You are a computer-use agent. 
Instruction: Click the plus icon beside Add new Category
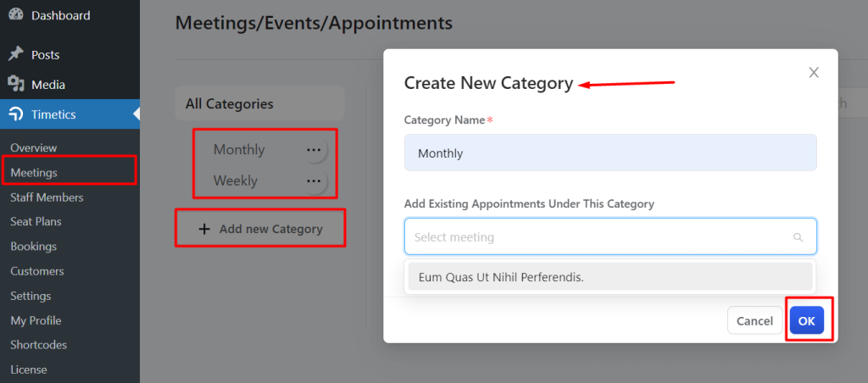click(x=204, y=229)
